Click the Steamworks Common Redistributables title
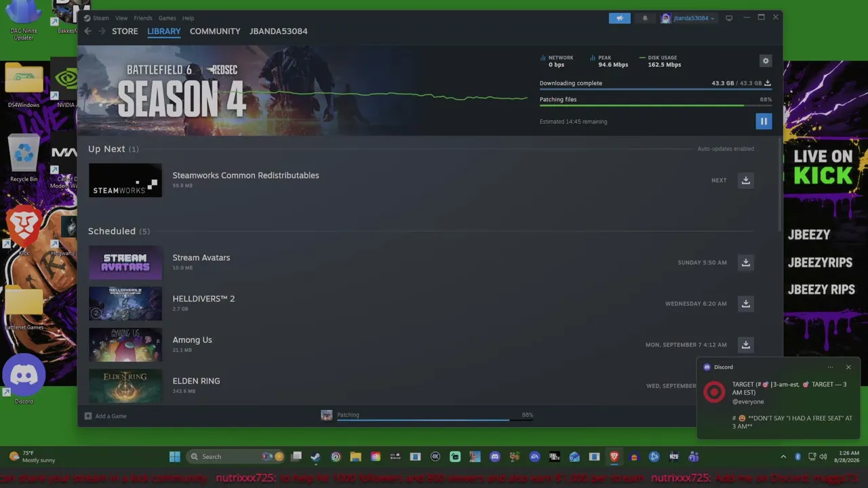The height and width of the screenshot is (488, 868). point(245,176)
